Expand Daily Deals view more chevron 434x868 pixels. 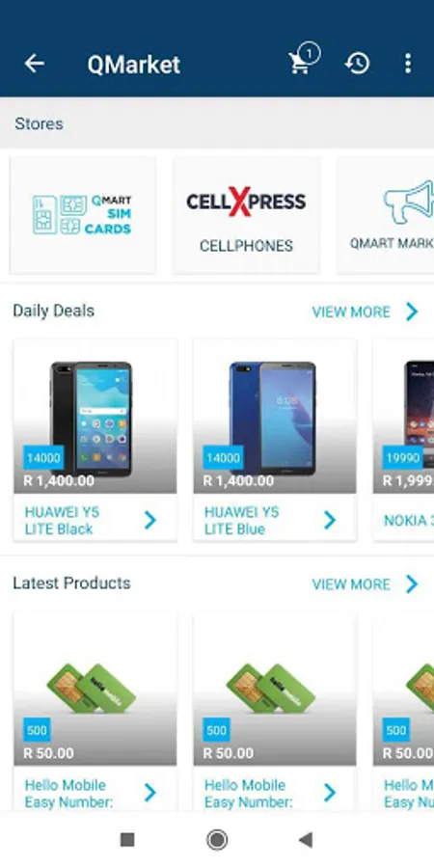coord(412,312)
